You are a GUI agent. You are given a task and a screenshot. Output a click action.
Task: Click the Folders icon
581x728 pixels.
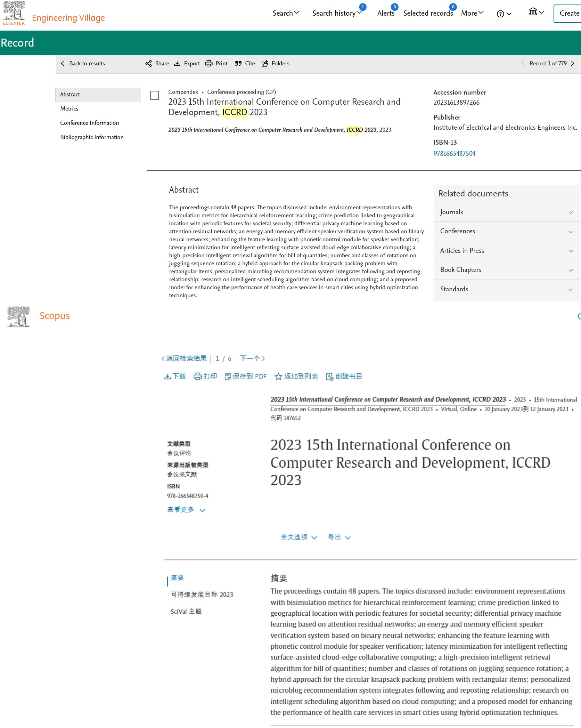click(265, 64)
